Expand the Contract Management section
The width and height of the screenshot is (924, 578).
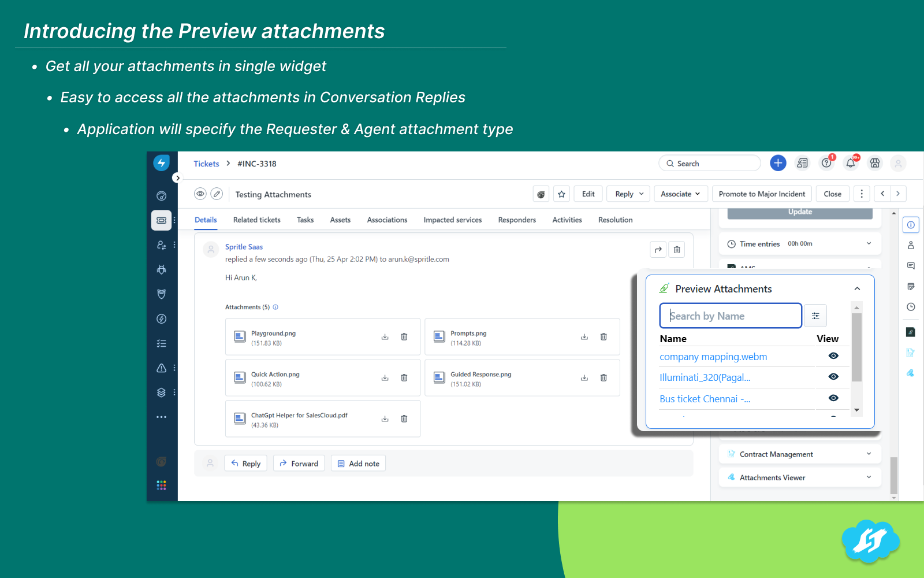coord(869,454)
